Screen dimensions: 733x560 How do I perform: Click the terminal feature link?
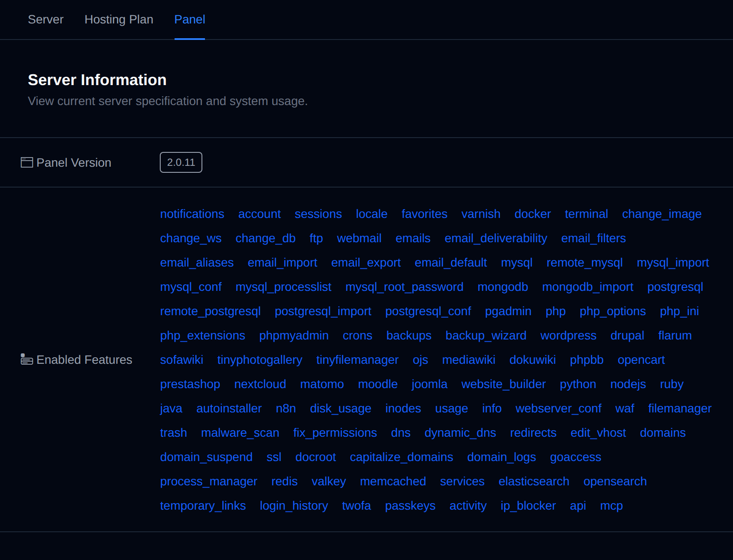pyautogui.click(x=587, y=214)
